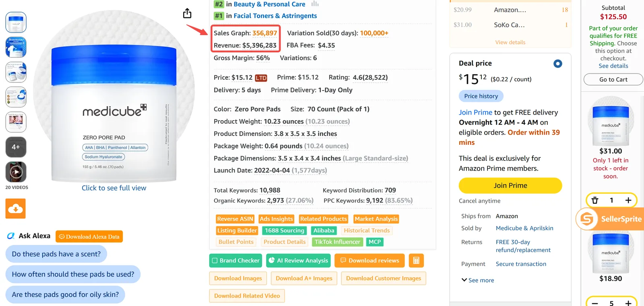Open the Beauty & Personal Care category link
The width and height of the screenshot is (644, 306).
[x=269, y=4]
